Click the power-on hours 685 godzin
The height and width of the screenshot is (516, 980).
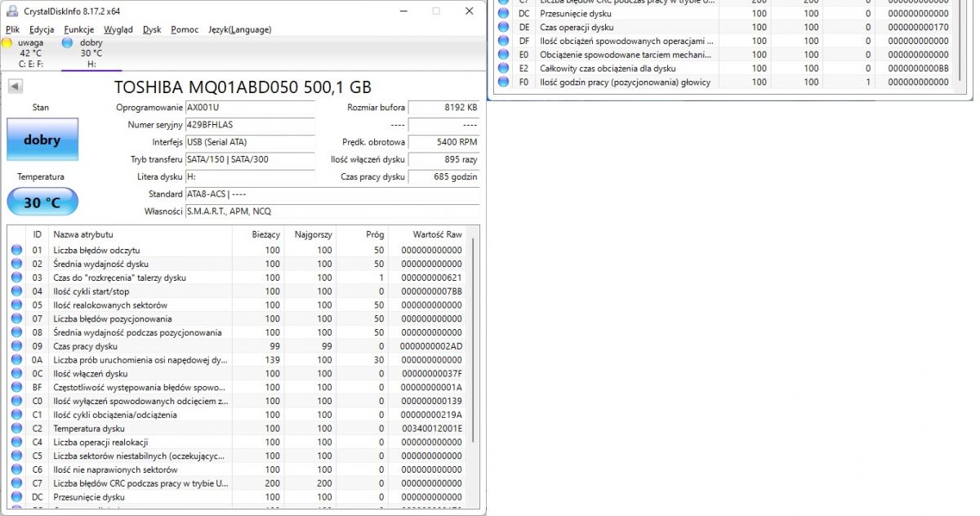(443, 176)
